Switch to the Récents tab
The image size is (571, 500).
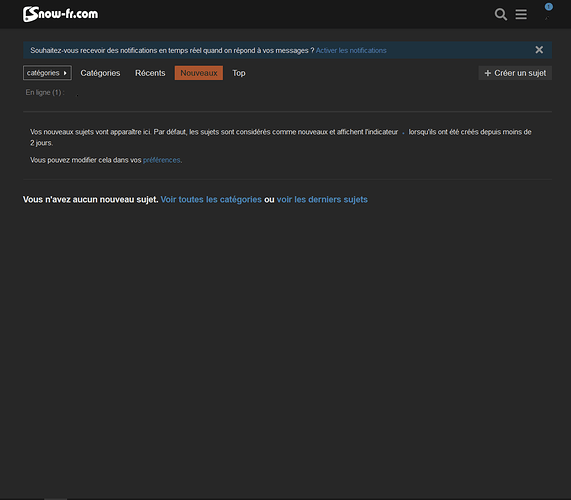pos(150,73)
